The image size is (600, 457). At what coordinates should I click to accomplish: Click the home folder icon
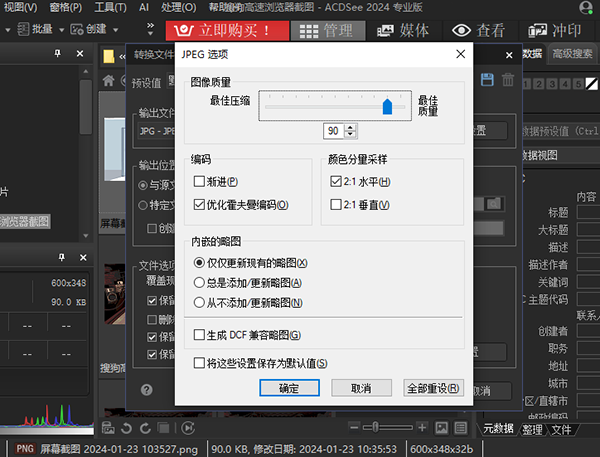pyautogui.click(x=108, y=80)
